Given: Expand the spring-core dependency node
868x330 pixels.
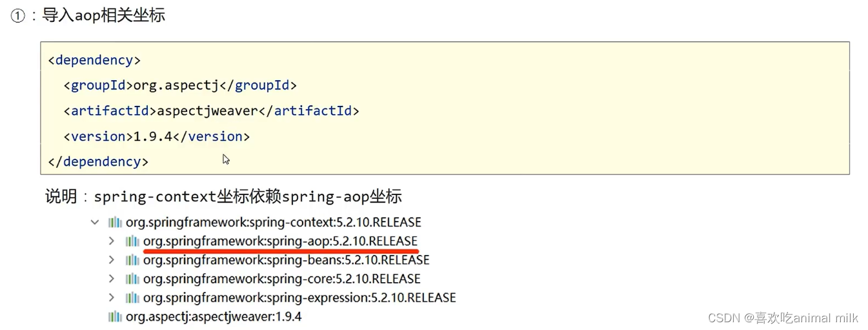Looking at the screenshot, I should [112, 279].
